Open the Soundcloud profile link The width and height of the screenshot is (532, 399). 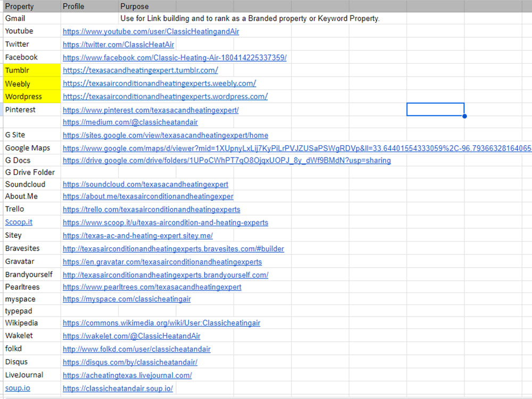coord(146,184)
